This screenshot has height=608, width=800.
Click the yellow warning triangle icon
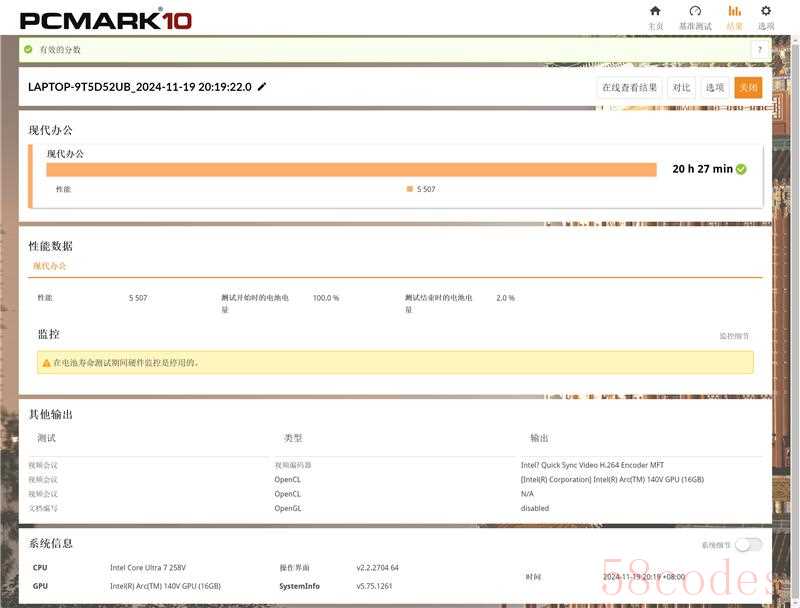coord(46,362)
